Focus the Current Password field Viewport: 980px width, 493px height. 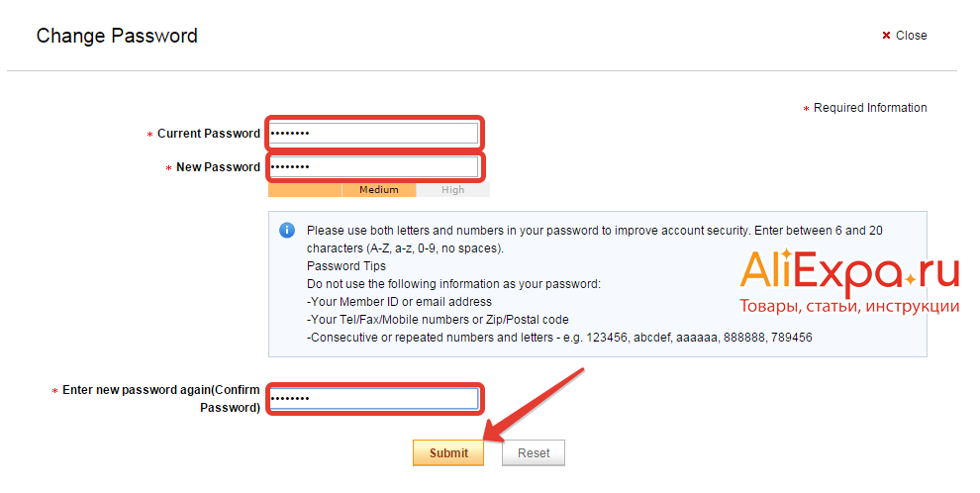coord(373,134)
